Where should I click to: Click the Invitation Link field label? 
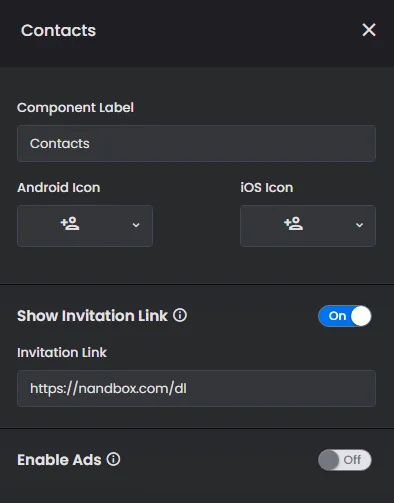[62, 353]
